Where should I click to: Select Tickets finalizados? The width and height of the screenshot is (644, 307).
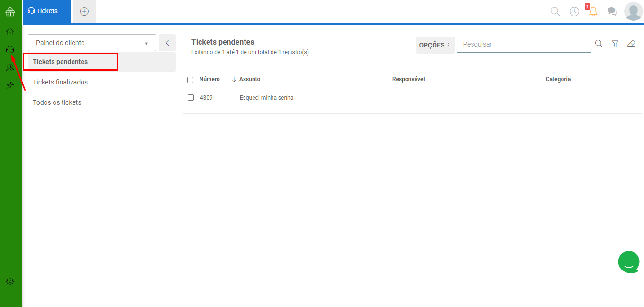tap(60, 82)
